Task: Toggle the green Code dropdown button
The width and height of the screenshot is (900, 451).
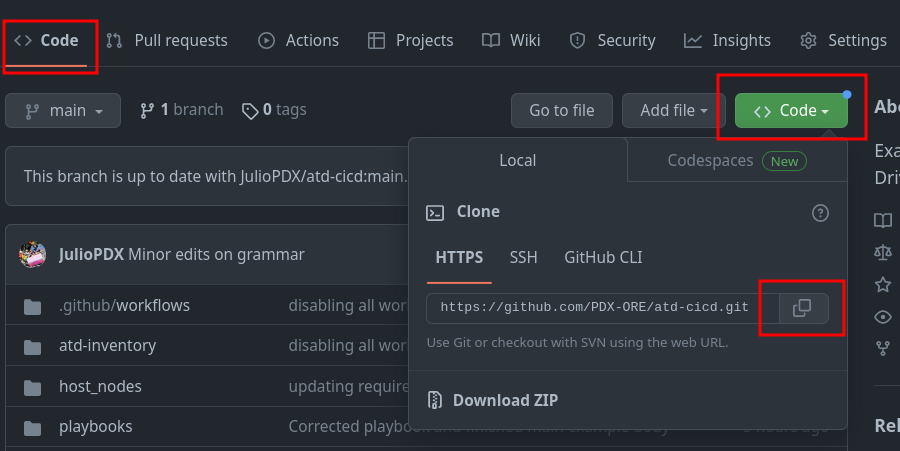Action: (791, 111)
